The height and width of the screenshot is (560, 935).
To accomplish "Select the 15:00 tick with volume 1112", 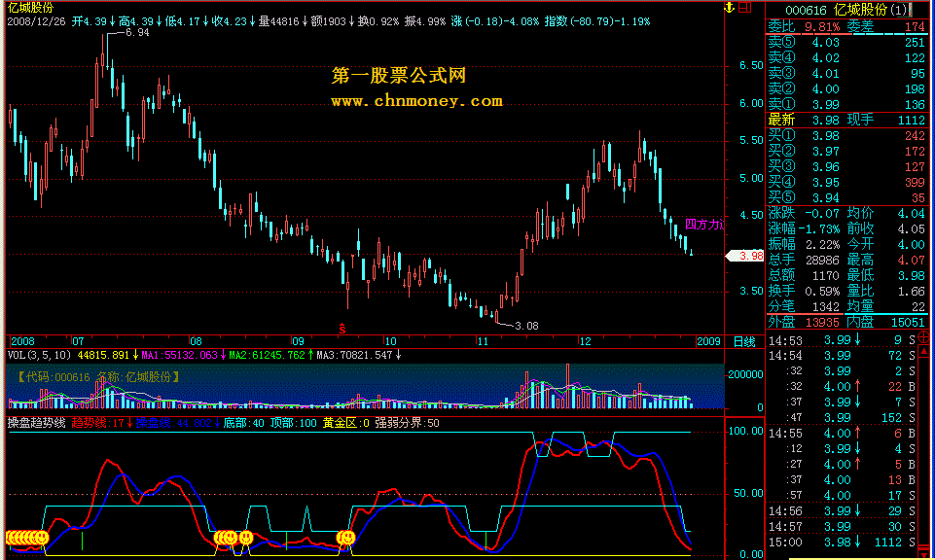I will [x=842, y=542].
